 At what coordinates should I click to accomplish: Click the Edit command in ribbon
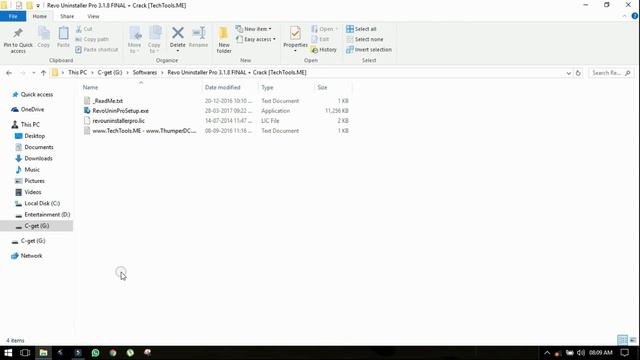(x=320, y=39)
